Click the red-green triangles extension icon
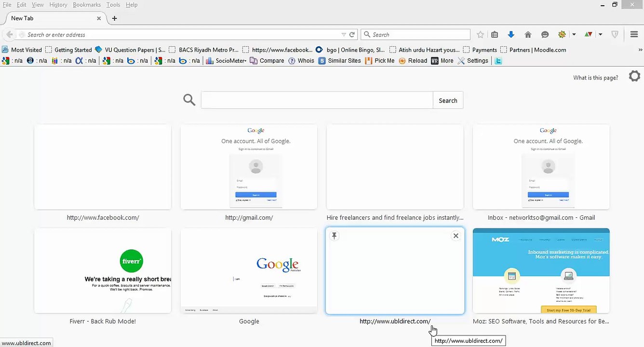The width and height of the screenshot is (644, 347). coord(588,35)
